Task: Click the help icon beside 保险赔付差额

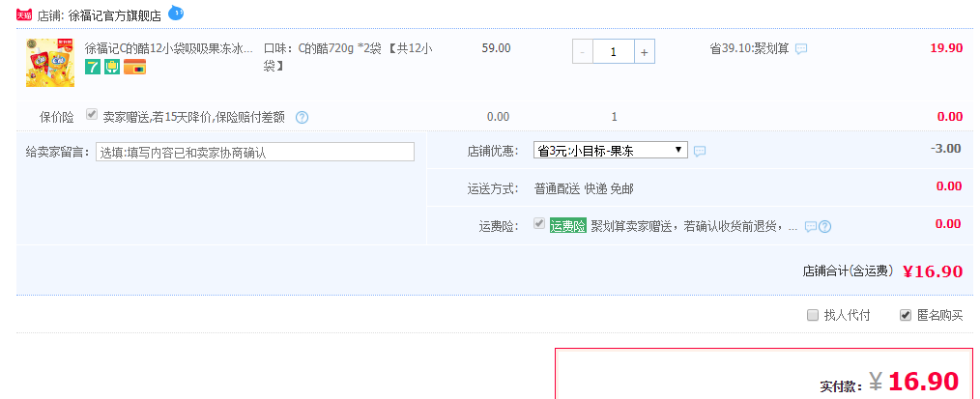Action: [302, 117]
